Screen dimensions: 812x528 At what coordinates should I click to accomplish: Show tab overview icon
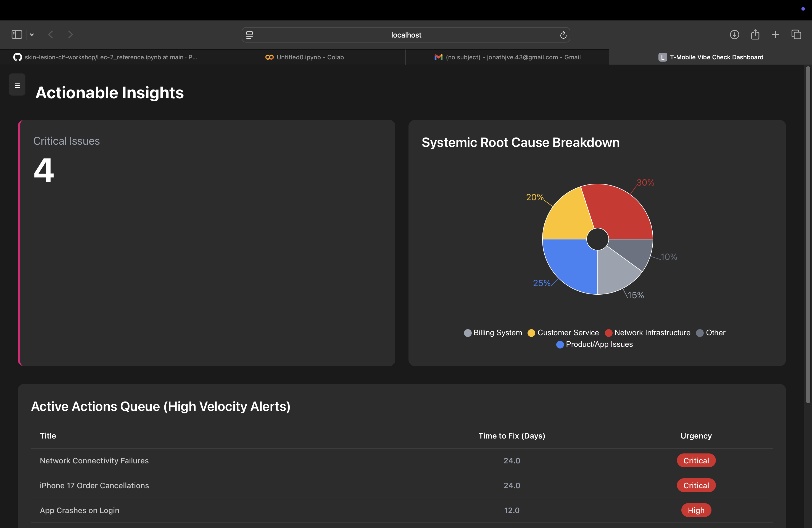click(x=796, y=35)
